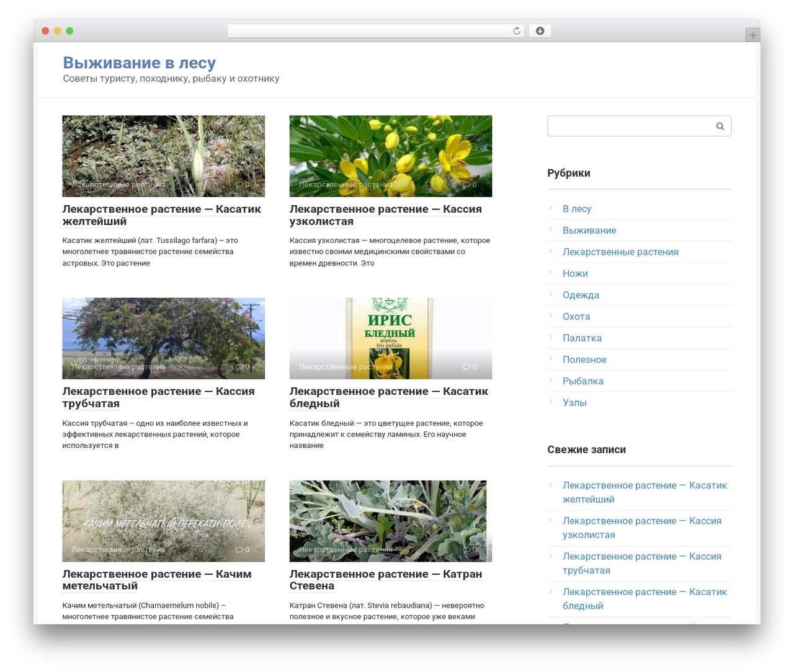The width and height of the screenshot is (794, 672).
Task: Open category Одежда
Action: pos(581,295)
